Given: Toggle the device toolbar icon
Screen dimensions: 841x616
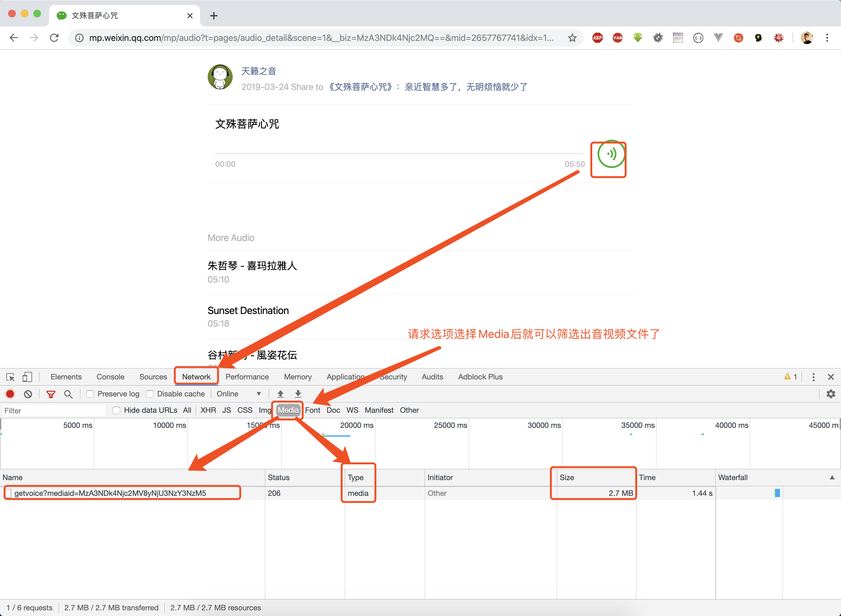Looking at the screenshot, I should (27, 377).
